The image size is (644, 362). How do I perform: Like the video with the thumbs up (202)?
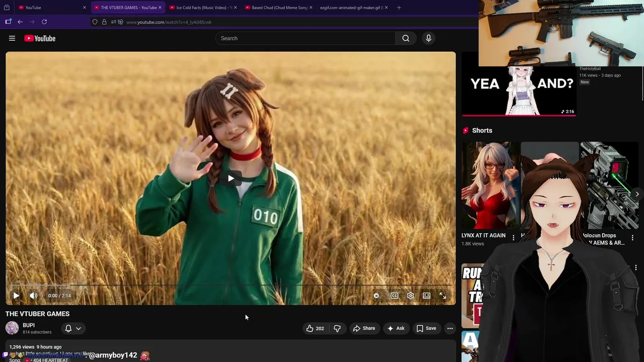click(315, 328)
